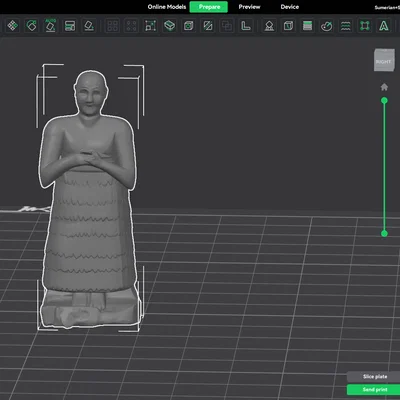
Task: Switch to the Prepare tab
Action: point(209,7)
